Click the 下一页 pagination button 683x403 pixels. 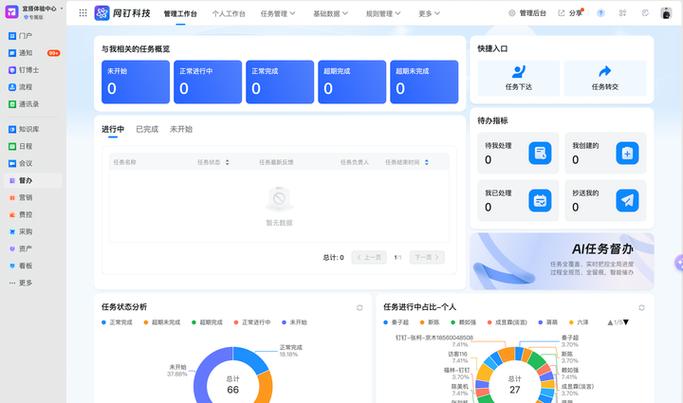pos(427,257)
